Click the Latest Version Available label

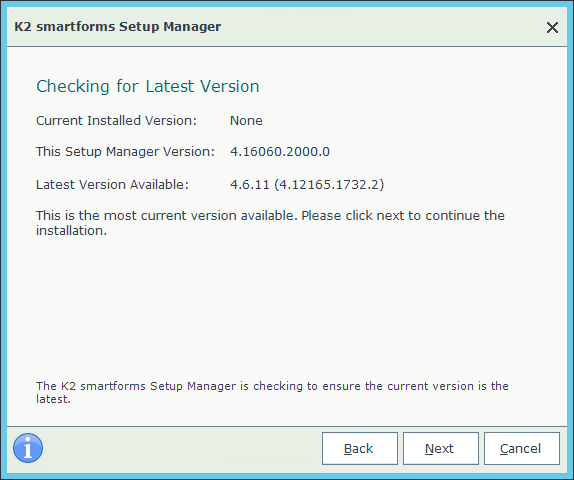tap(112, 185)
